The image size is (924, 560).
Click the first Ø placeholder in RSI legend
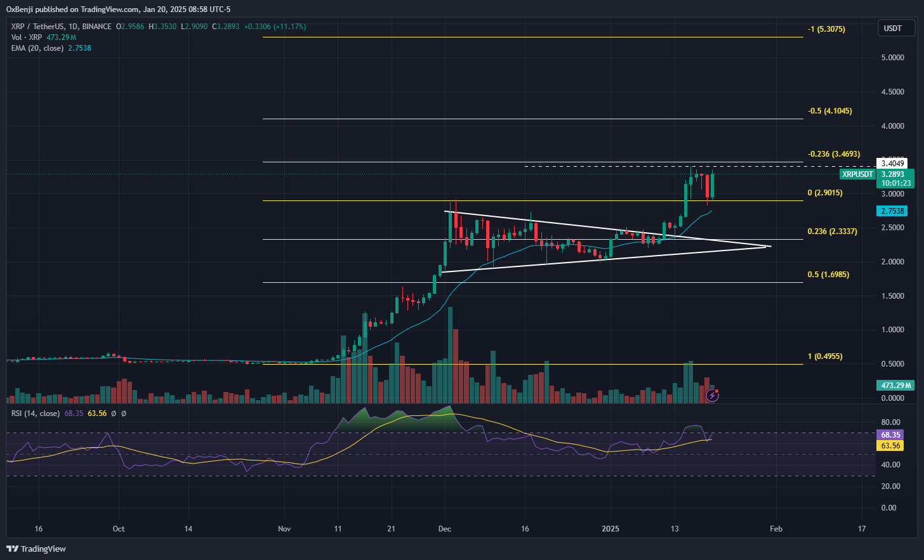pos(114,413)
